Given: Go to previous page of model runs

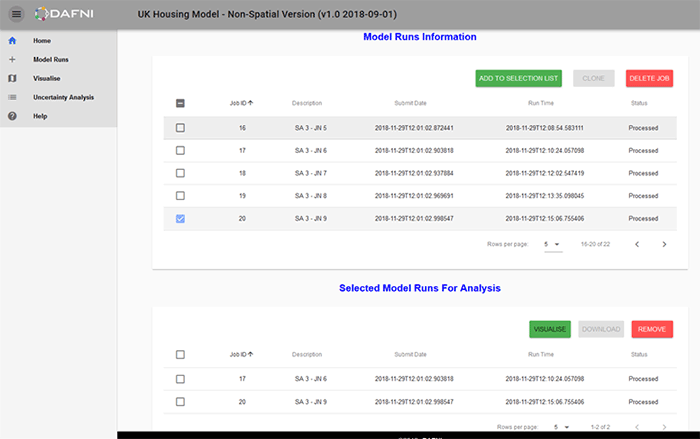Looking at the screenshot, I should coord(637,244).
